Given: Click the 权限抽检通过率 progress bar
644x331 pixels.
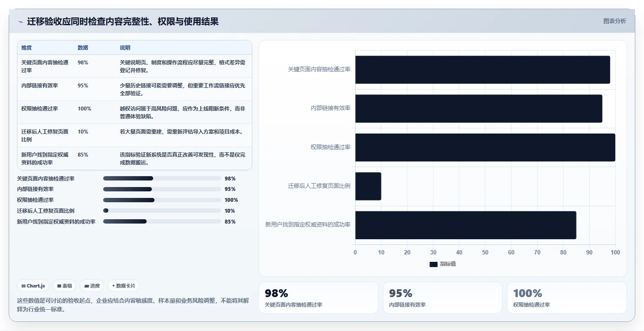Looking at the screenshot, I should point(162,200).
